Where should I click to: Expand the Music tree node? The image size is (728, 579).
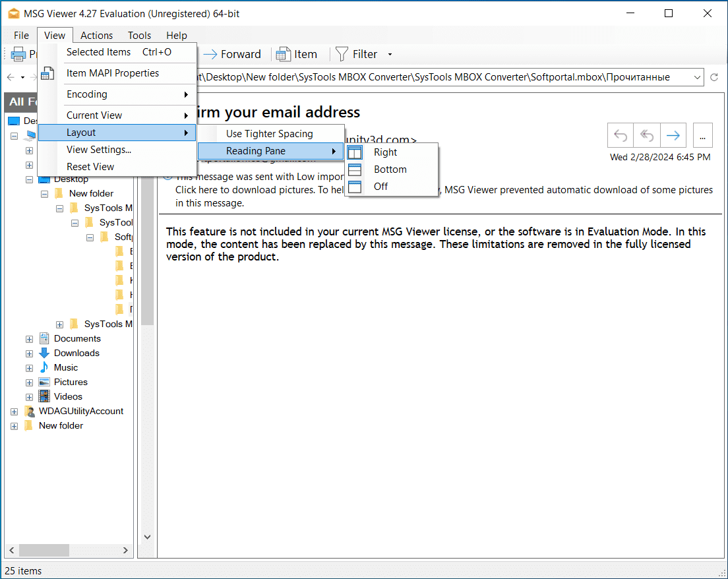coord(29,368)
